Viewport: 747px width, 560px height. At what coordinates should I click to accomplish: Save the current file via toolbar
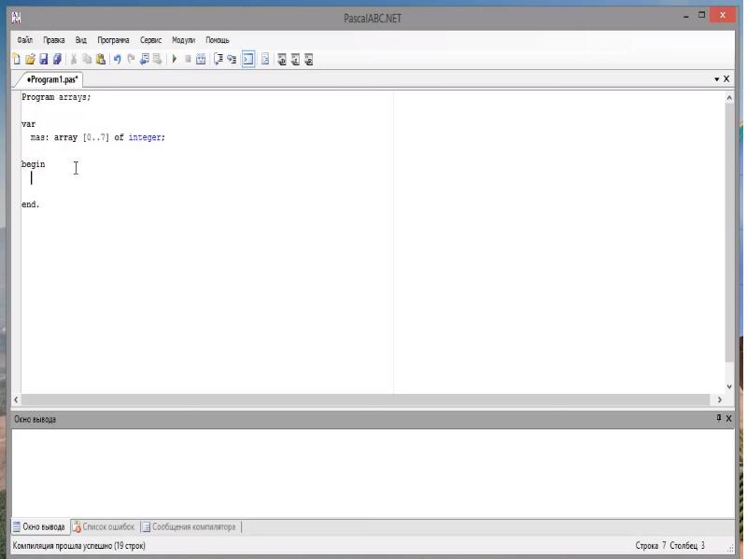pyautogui.click(x=43, y=59)
